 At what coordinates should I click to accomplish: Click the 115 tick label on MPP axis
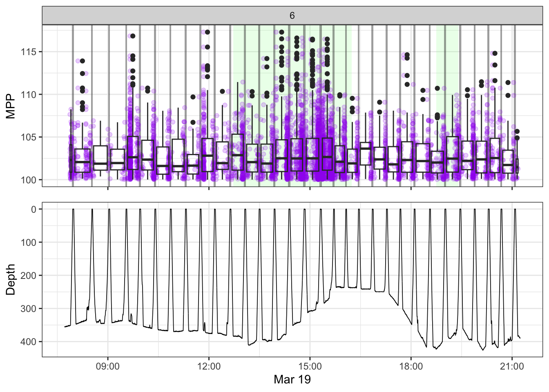click(x=30, y=52)
